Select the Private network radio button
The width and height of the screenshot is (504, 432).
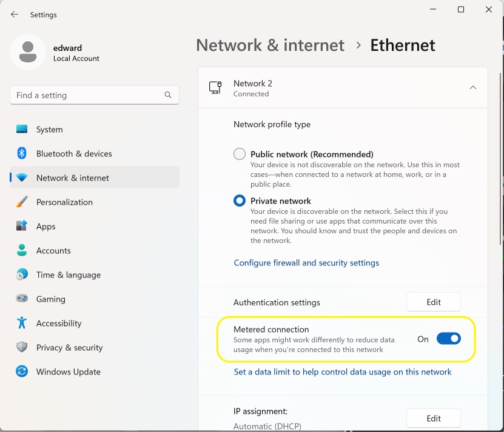tap(240, 201)
